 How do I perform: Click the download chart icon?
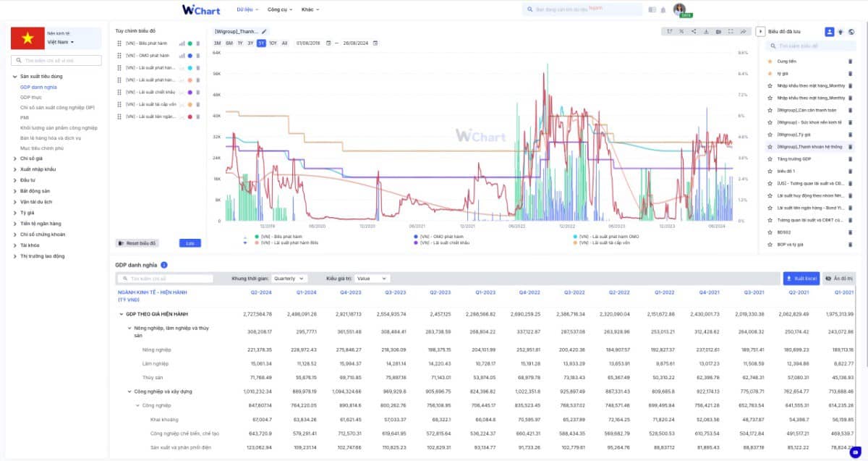pyautogui.click(x=706, y=31)
